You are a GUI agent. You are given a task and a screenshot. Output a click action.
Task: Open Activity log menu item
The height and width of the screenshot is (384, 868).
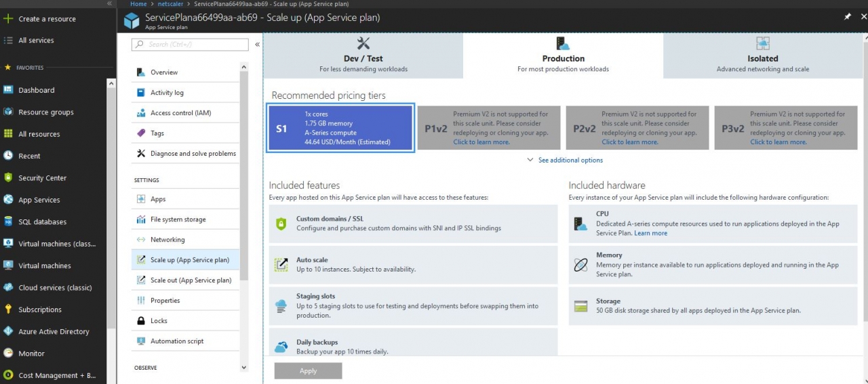pos(185,93)
